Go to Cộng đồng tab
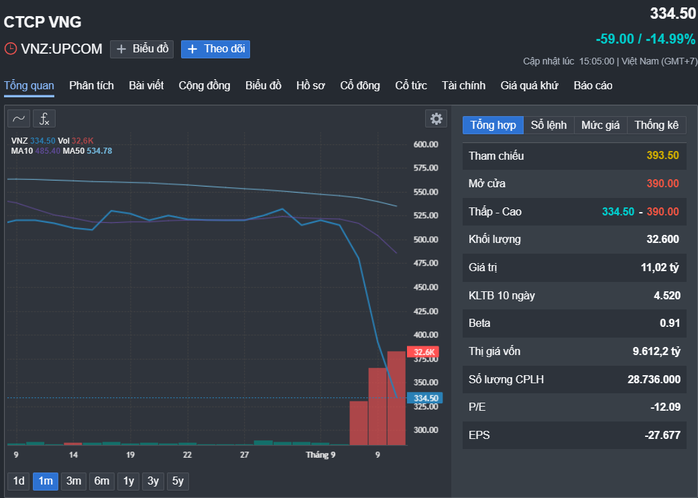 coord(204,85)
